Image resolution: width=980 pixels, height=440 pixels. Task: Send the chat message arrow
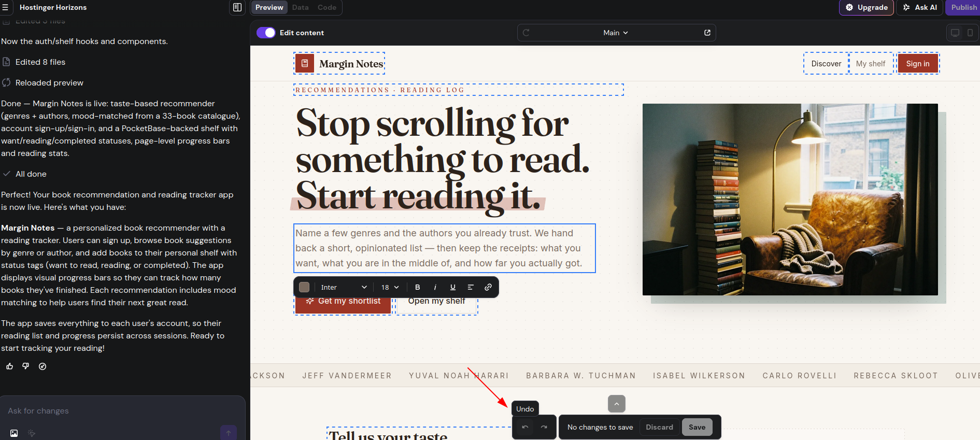(x=229, y=433)
